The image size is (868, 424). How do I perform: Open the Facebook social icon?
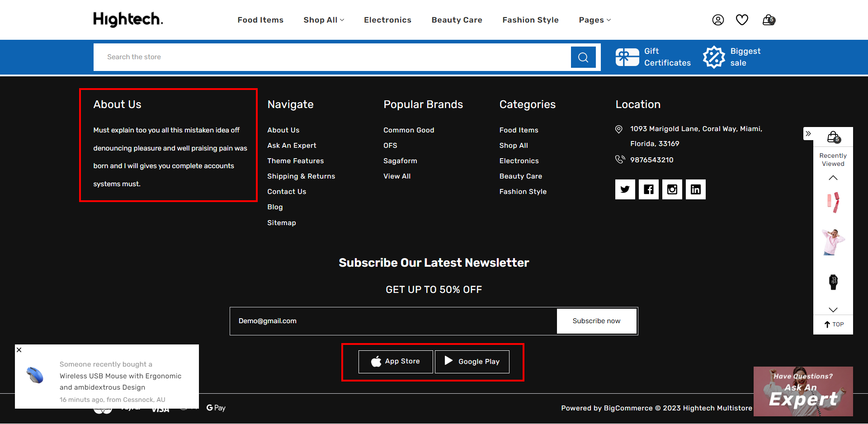coord(648,189)
